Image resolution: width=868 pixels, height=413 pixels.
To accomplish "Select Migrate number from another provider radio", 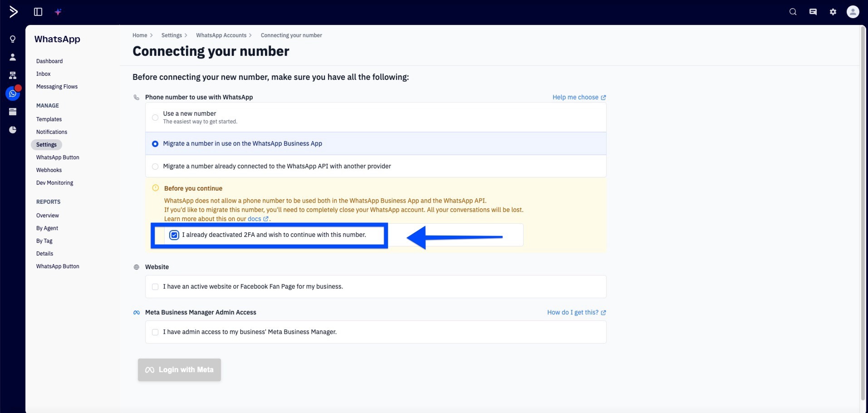I will pos(155,167).
